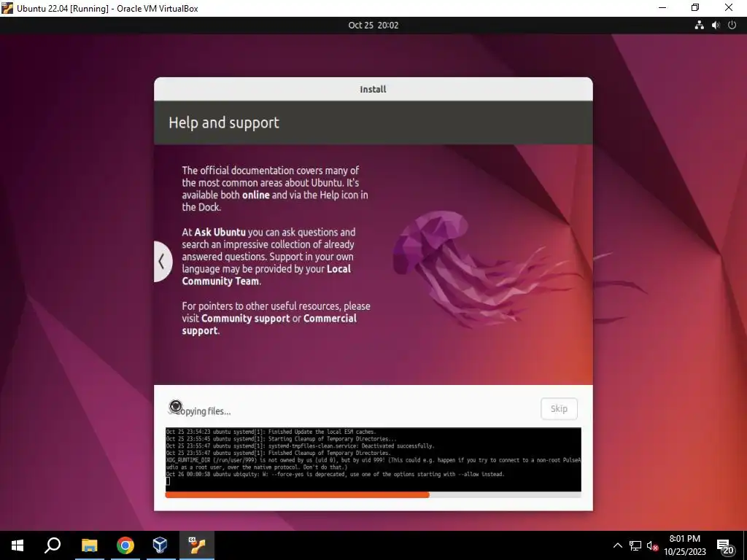Minimize the VirtualBox window
The width and height of the screenshot is (747, 560).
coord(662,7)
